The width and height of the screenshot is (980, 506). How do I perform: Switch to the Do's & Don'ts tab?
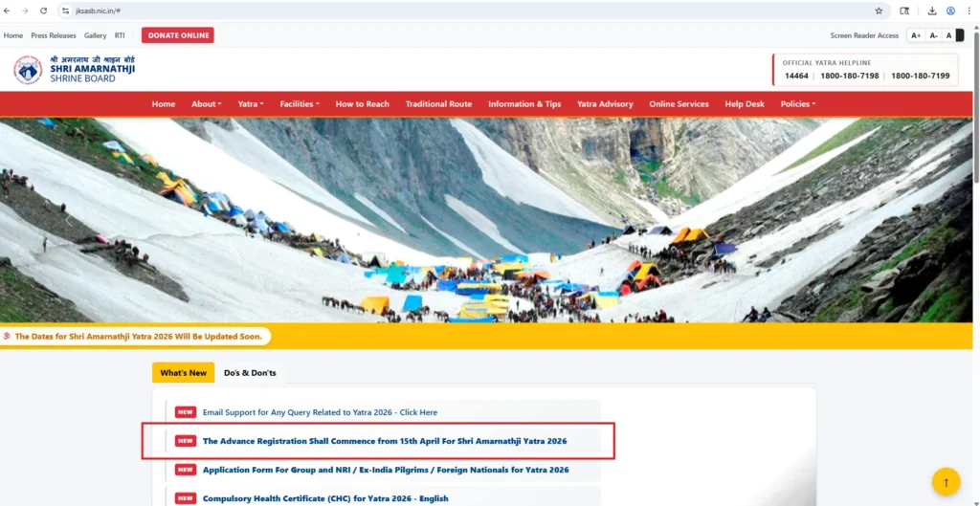coord(250,373)
